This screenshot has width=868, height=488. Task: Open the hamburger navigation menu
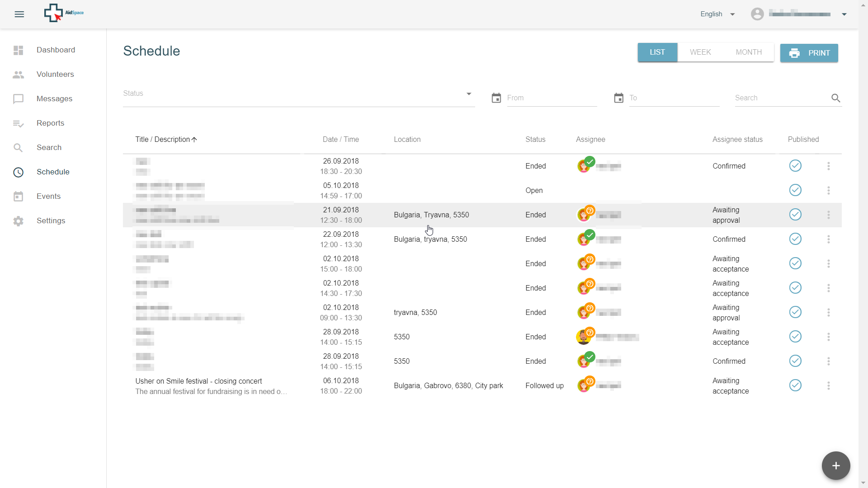(19, 14)
